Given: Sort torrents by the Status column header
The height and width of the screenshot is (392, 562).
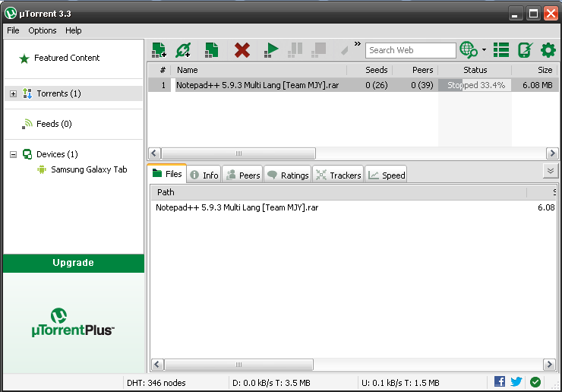Looking at the screenshot, I should coord(475,70).
